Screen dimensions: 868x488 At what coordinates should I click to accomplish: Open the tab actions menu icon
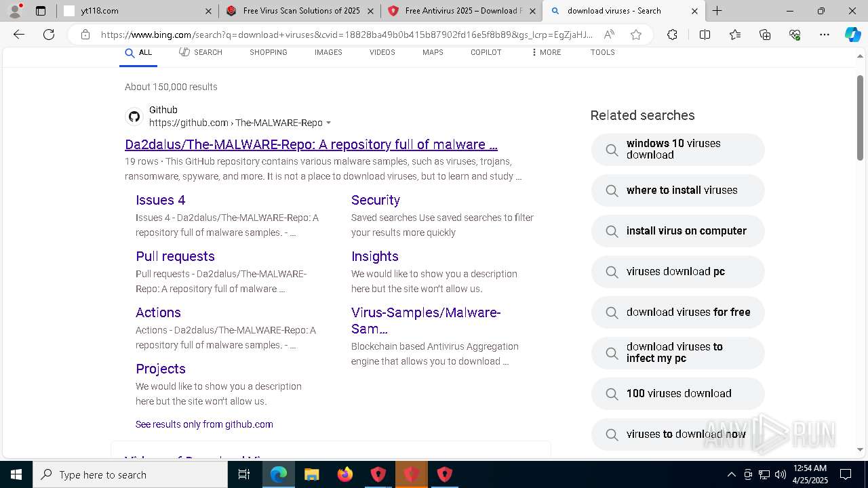point(41,11)
